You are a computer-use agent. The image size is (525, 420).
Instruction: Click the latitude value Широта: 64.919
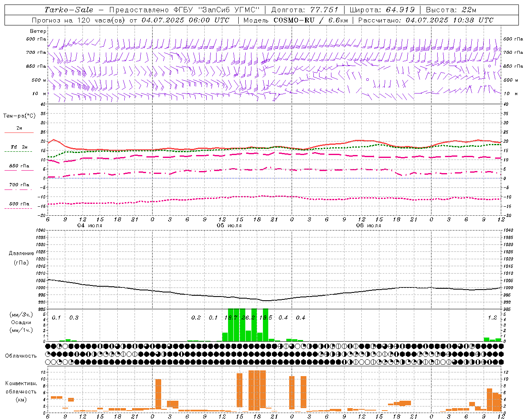point(382,10)
